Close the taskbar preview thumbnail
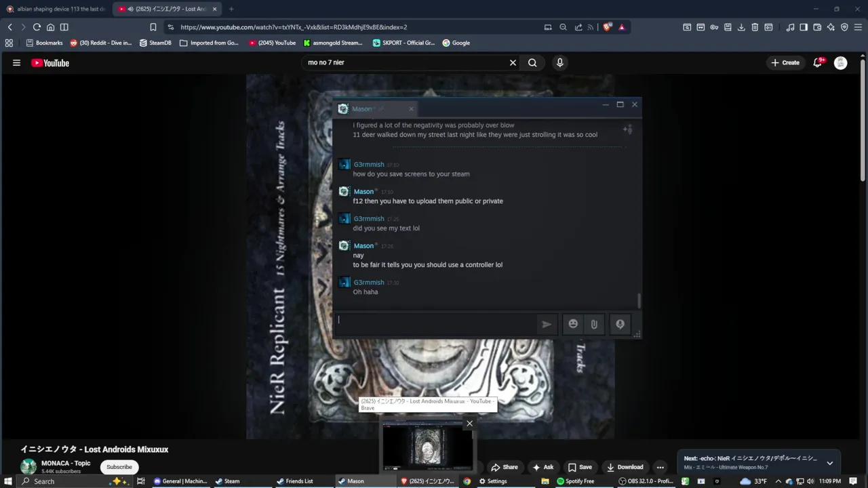 469,423
